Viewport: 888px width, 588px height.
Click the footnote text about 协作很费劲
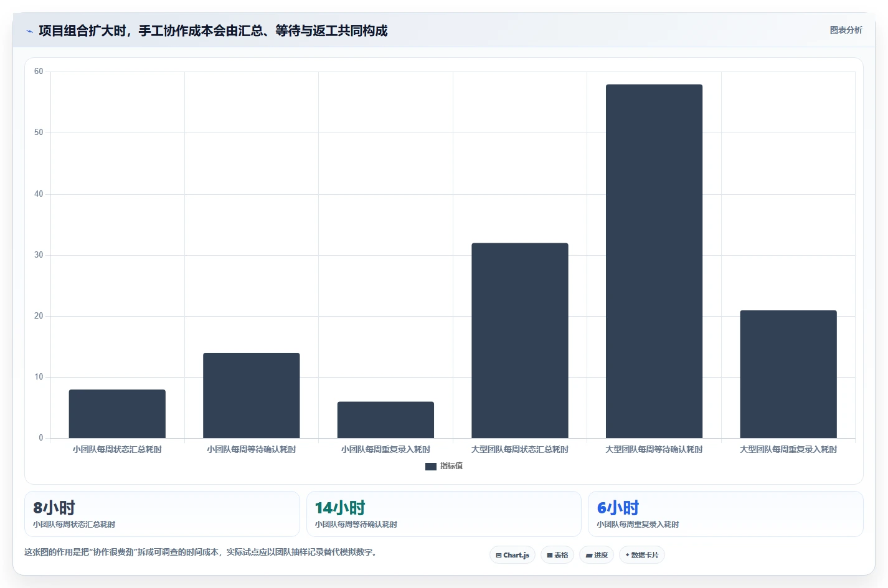click(x=201, y=553)
